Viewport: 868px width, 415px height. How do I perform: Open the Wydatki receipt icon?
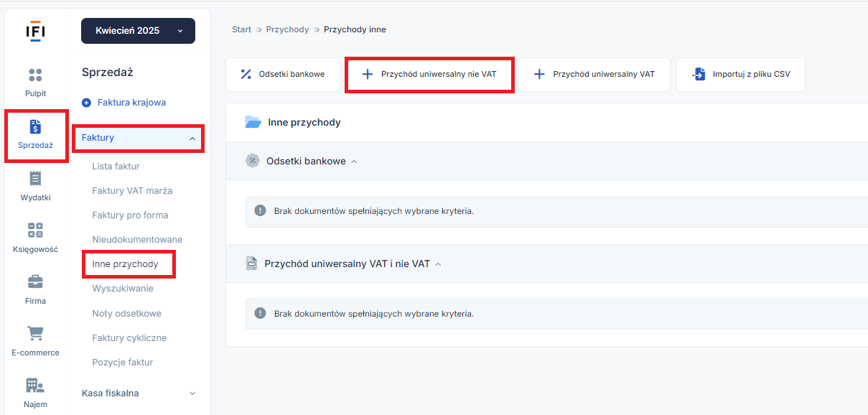point(35,179)
